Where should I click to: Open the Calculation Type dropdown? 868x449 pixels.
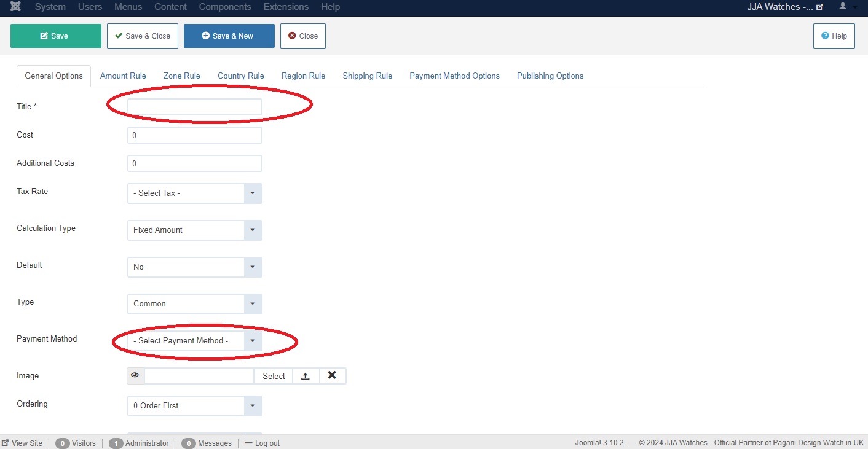click(194, 230)
